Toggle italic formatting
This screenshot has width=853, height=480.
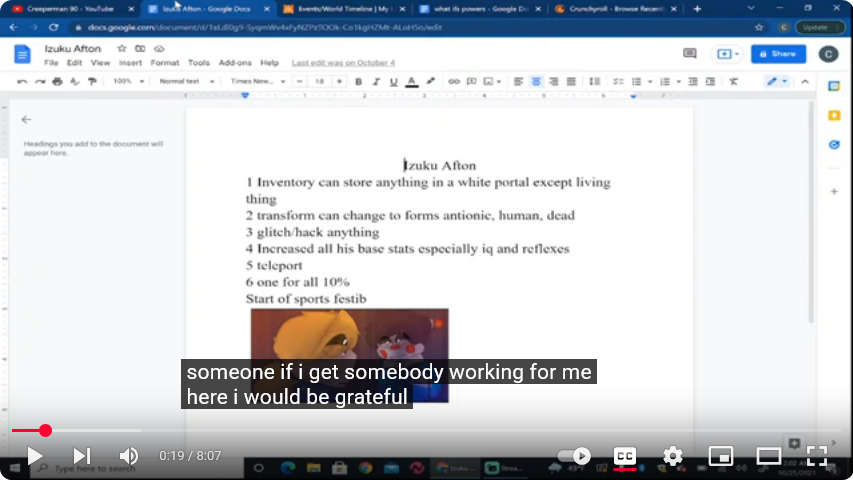click(376, 82)
